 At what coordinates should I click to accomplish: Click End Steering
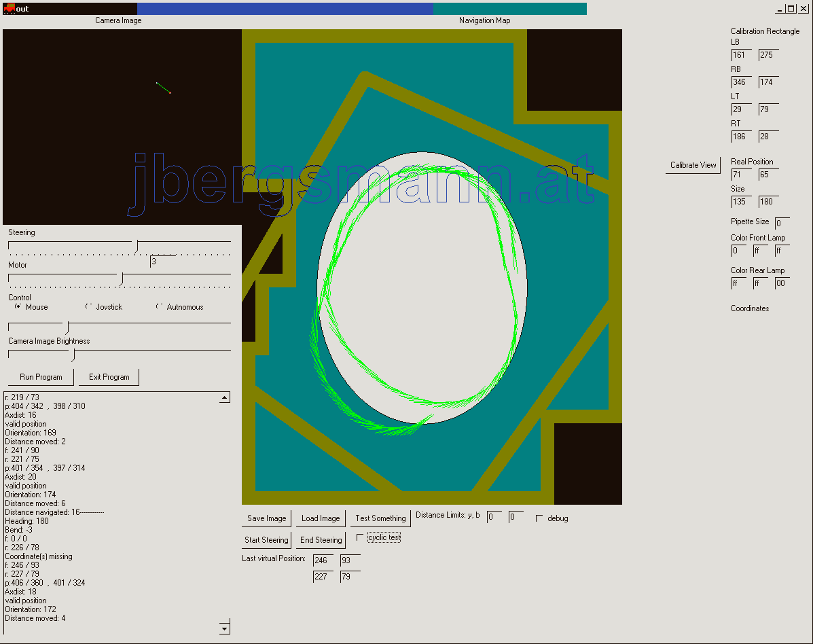point(321,540)
